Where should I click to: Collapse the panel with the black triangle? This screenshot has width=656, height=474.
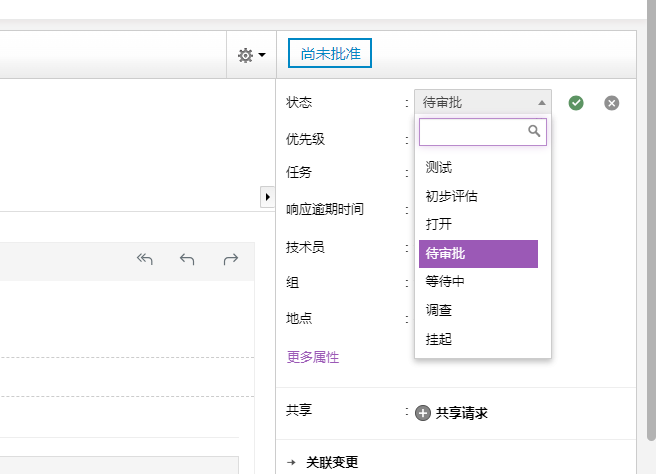pos(267,197)
